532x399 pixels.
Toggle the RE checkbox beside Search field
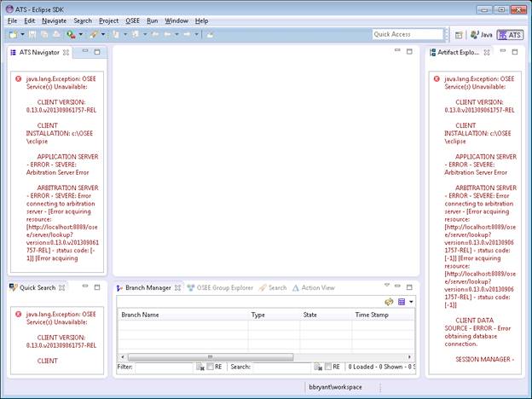point(328,367)
